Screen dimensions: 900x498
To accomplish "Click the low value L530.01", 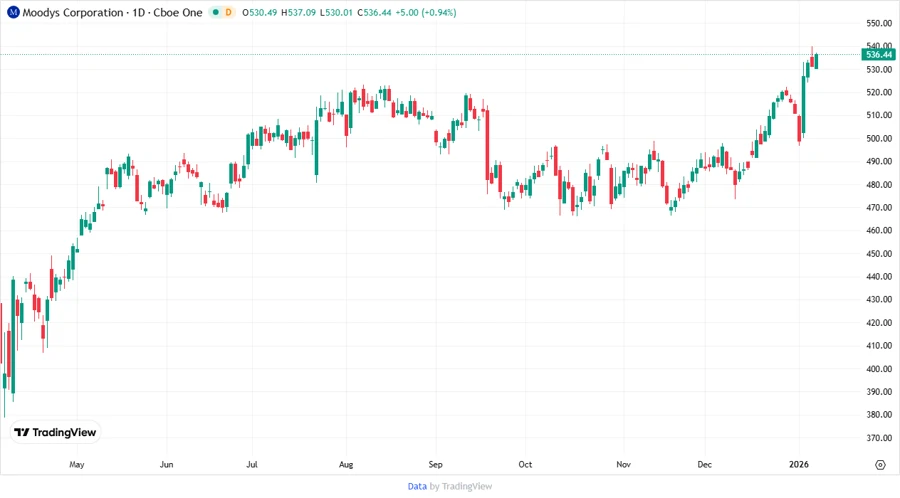I will (x=336, y=12).
